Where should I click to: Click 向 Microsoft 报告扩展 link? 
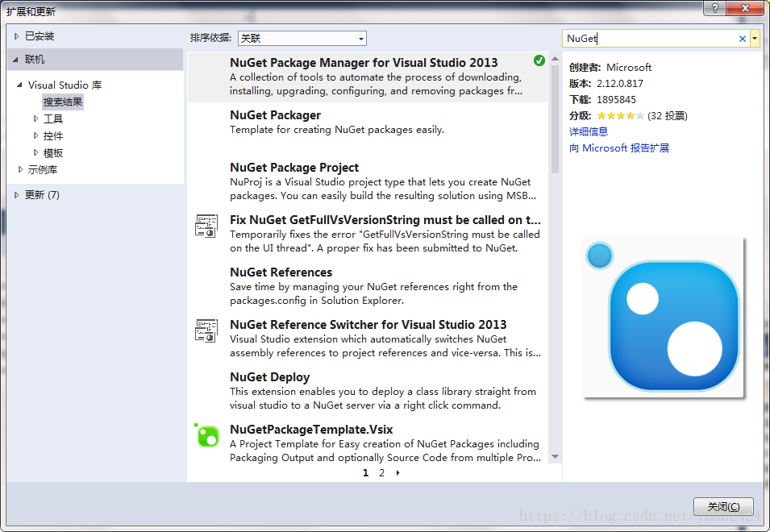[x=618, y=148]
